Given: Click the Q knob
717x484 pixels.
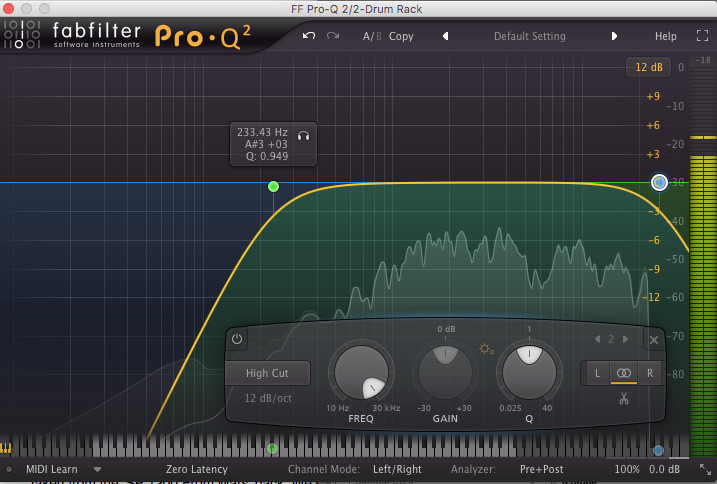Looking at the screenshot, I should (x=529, y=372).
